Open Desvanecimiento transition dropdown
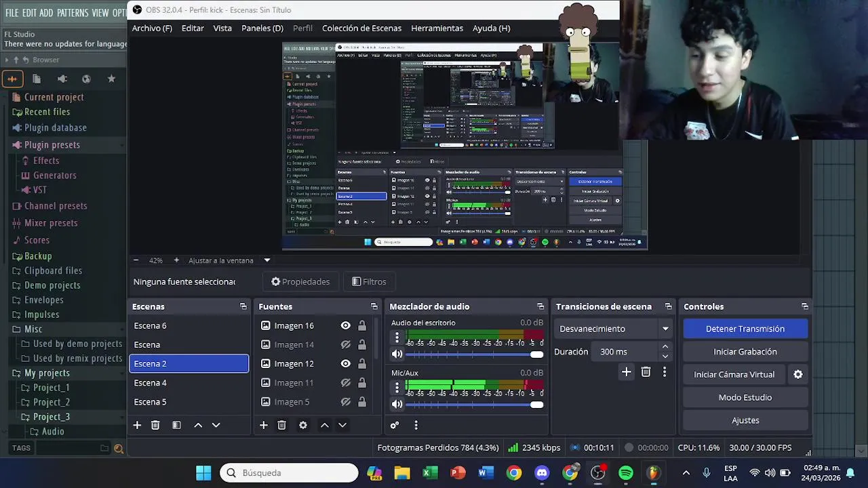Image resolution: width=868 pixels, height=488 pixels. click(614, 329)
